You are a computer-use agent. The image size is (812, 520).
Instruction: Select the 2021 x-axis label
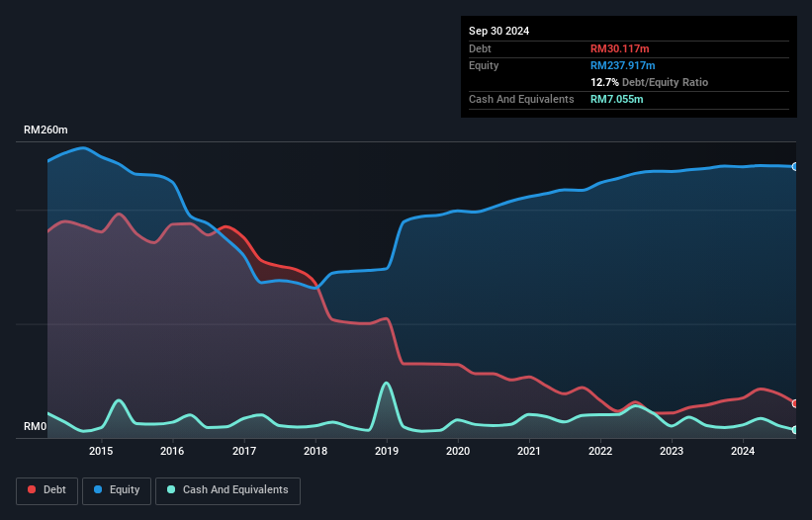[529, 451]
